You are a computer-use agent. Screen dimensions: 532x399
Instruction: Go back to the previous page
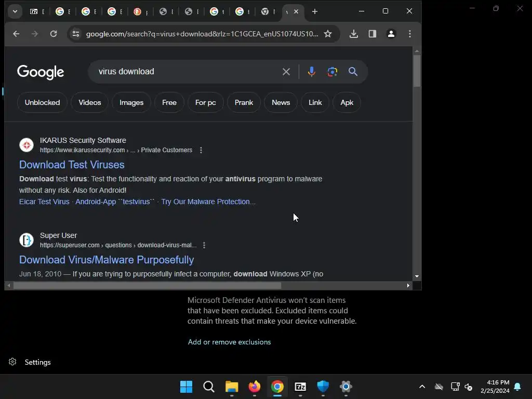pyautogui.click(x=16, y=34)
